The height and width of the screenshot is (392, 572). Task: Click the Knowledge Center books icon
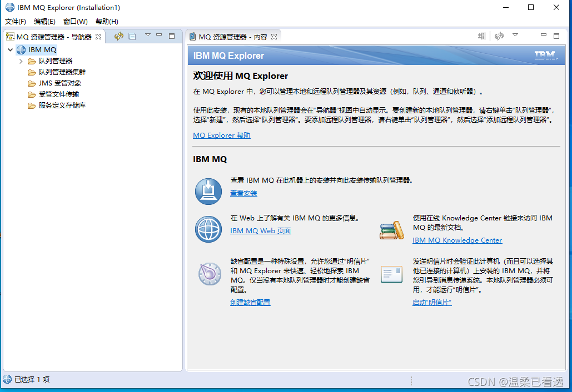tap(392, 230)
